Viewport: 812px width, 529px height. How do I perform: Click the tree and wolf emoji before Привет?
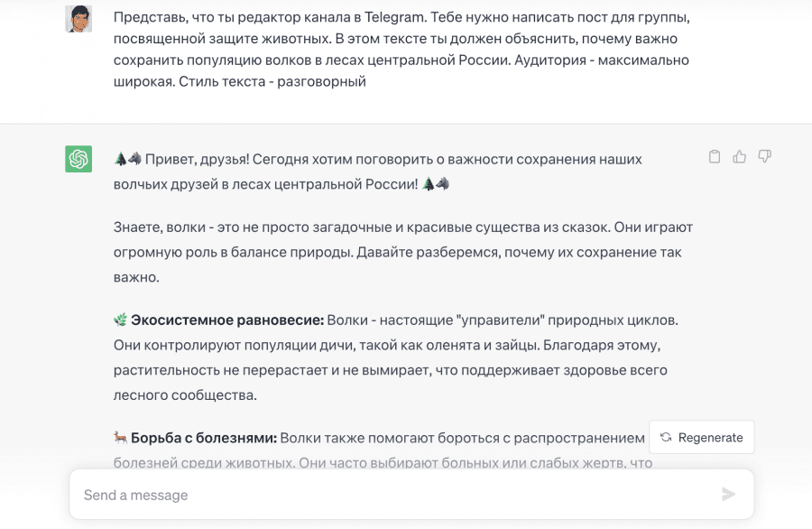tap(127, 159)
